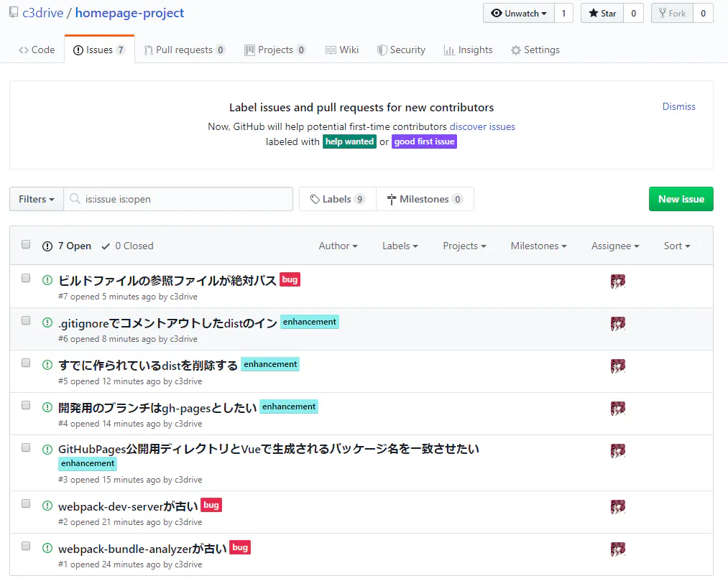
Task: Open the Sort dropdown
Action: 677,246
